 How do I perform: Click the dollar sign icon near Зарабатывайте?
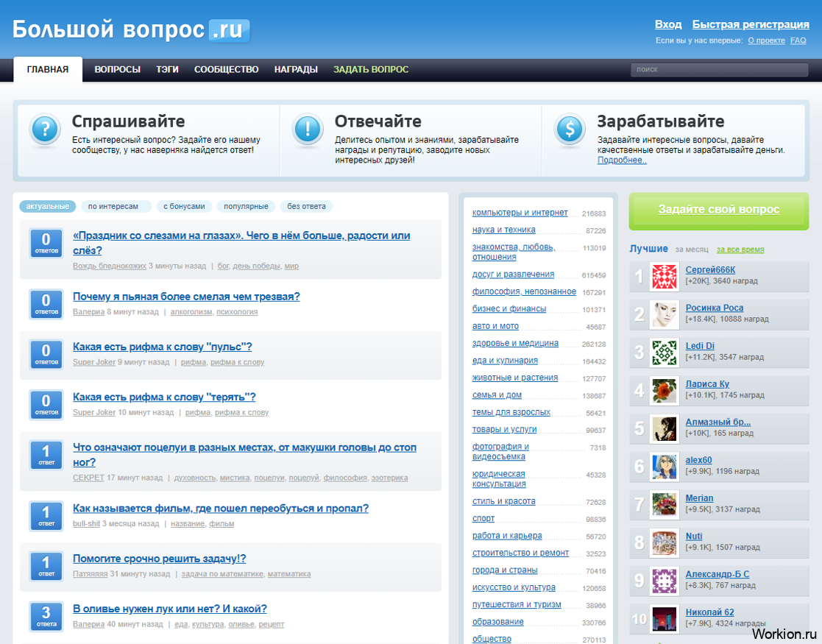570,129
